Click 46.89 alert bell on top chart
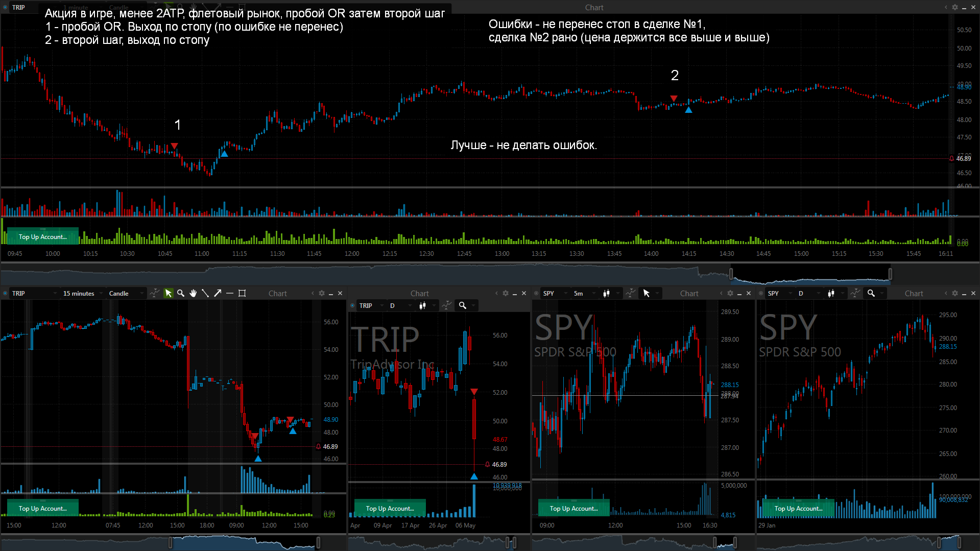The width and height of the screenshot is (980, 551). point(951,159)
